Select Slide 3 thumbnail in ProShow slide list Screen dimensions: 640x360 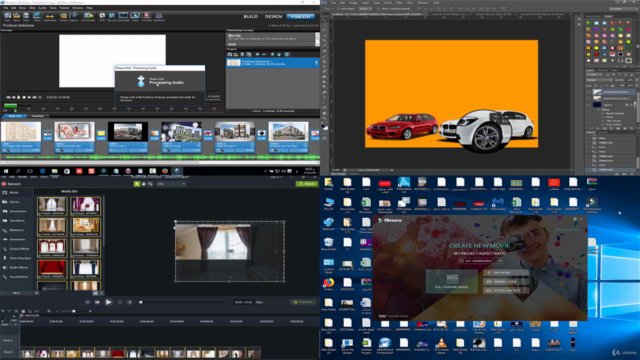(x=128, y=137)
